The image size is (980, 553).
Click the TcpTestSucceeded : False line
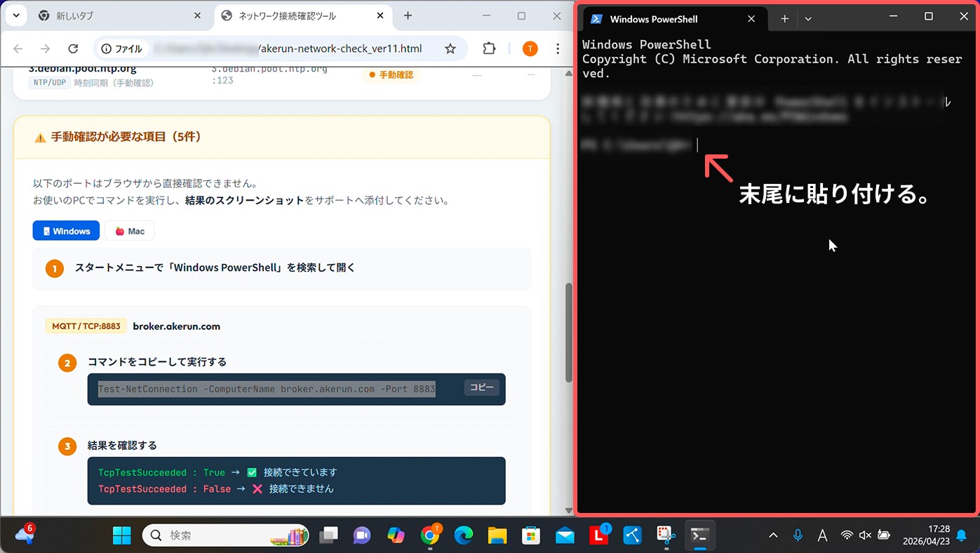point(216,488)
